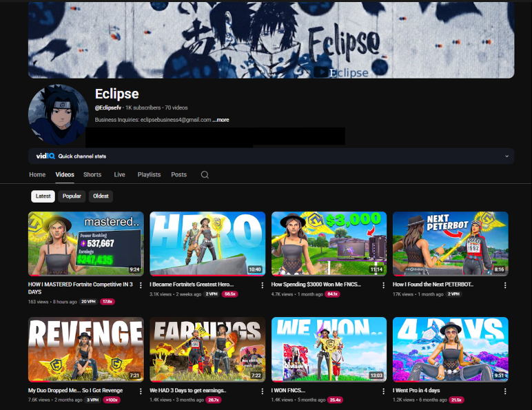The width and height of the screenshot is (532, 410).
Task: Click the >100x outlier badge
Action: click(111, 400)
